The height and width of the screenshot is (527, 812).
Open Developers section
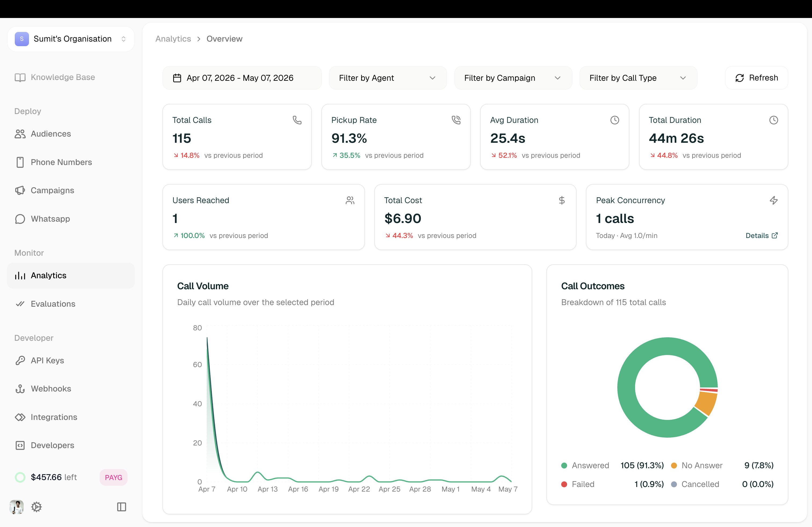71,445
